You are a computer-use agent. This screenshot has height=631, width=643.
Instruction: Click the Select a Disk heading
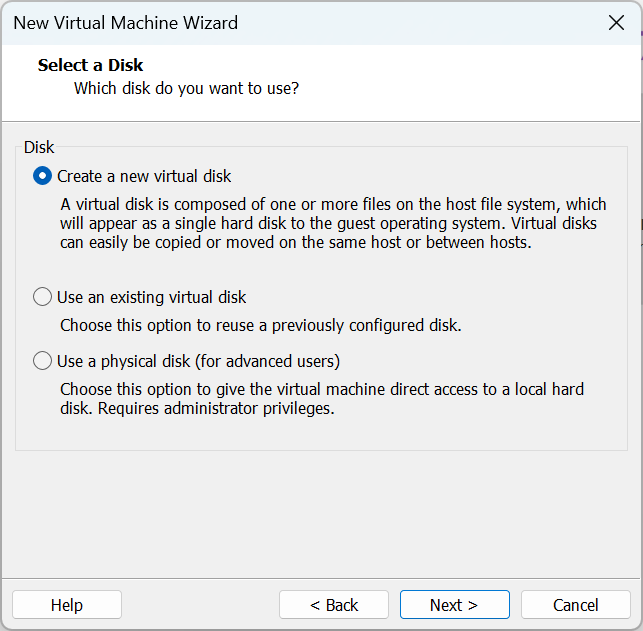pos(91,65)
